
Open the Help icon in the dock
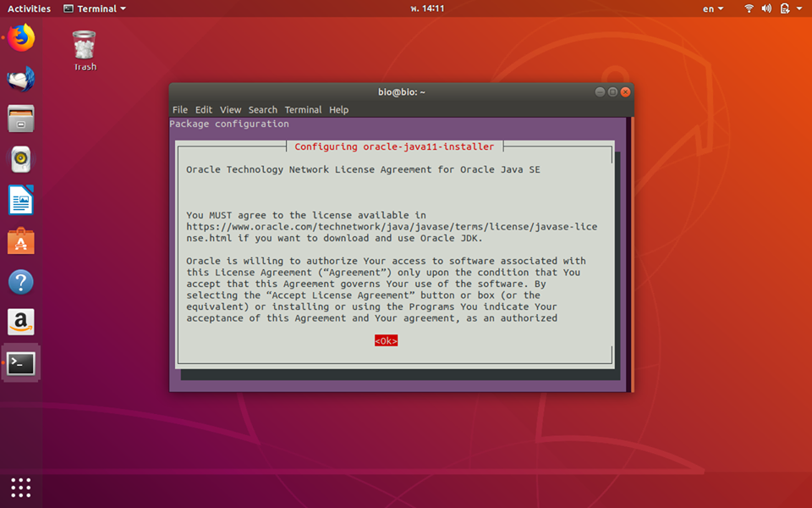[20, 282]
